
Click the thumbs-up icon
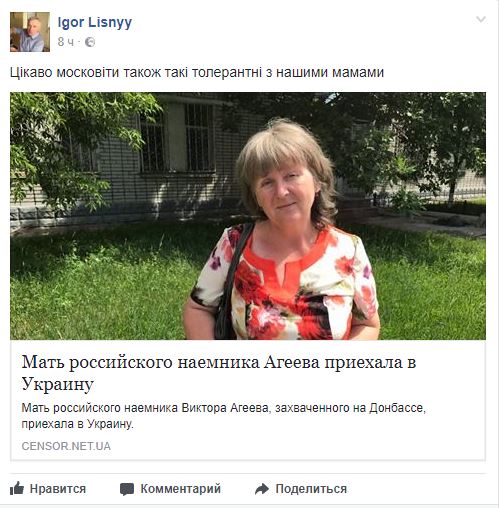tap(17, 488)
